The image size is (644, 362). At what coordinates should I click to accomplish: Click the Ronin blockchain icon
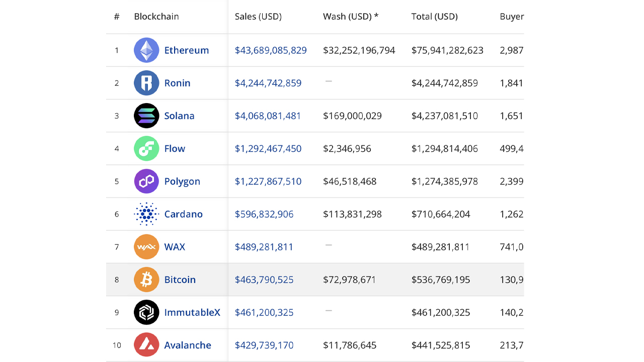pyautogui.click(x=146, y=83)
